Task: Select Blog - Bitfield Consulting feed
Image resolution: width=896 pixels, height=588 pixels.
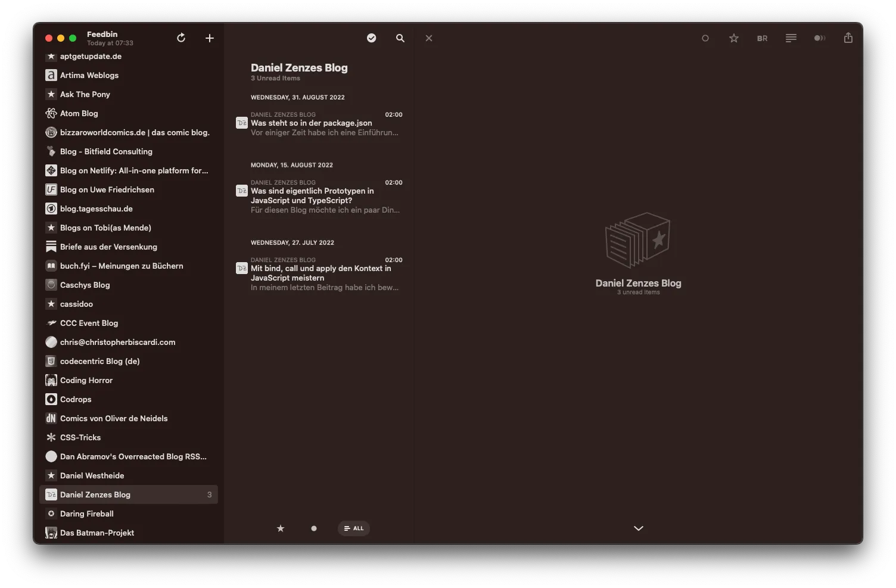Action: coord(129,151)
